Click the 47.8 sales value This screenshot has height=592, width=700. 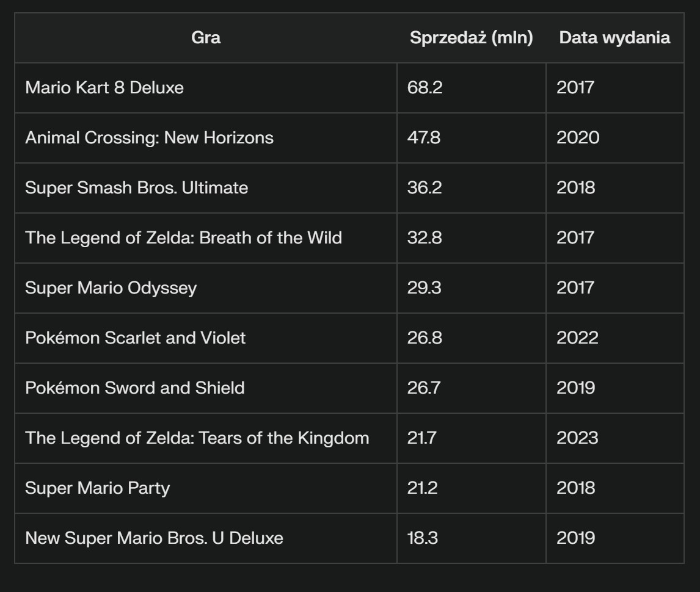(x=424, y=137)
